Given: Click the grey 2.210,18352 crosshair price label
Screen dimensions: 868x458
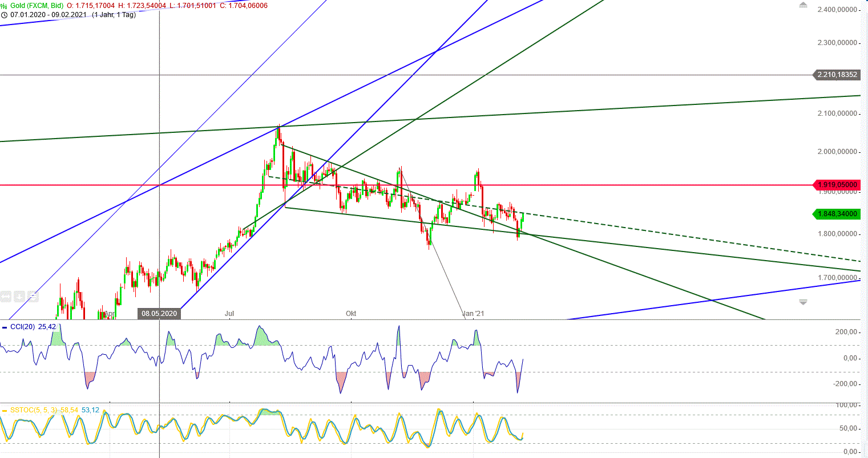Looking at the screenshot, I should [x=837, y=75].
